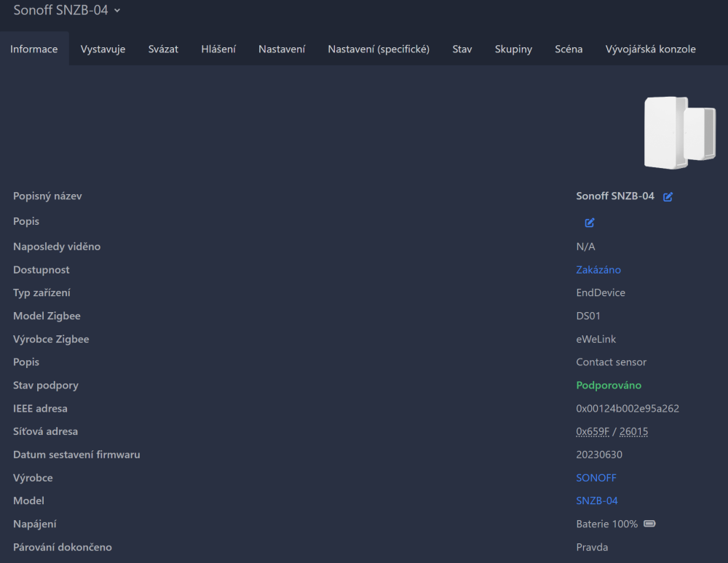The width and height of the screenshot is (728, 563).
Task: Click the Model Zigbee label
Action: pyautogui.click(x=47, y=316)
